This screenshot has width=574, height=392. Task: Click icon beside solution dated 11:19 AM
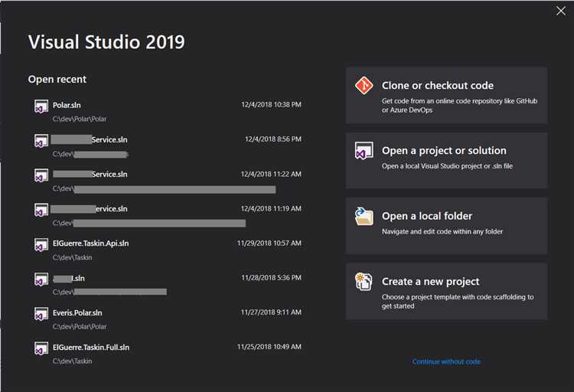(x=41, y=210)
